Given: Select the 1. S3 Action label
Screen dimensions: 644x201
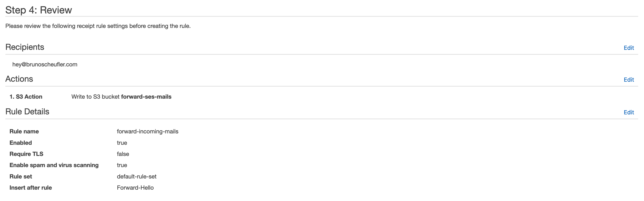Looking at the screenshot, I should coord(26,97).
